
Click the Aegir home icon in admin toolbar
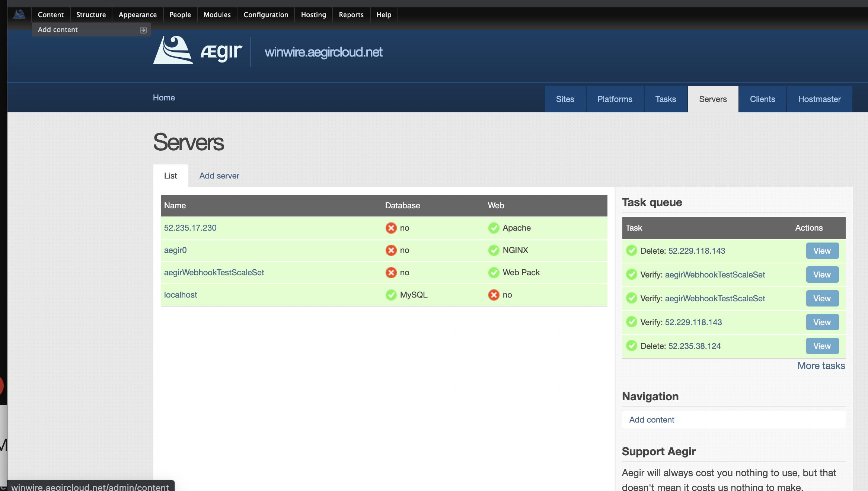coord(19,15)
